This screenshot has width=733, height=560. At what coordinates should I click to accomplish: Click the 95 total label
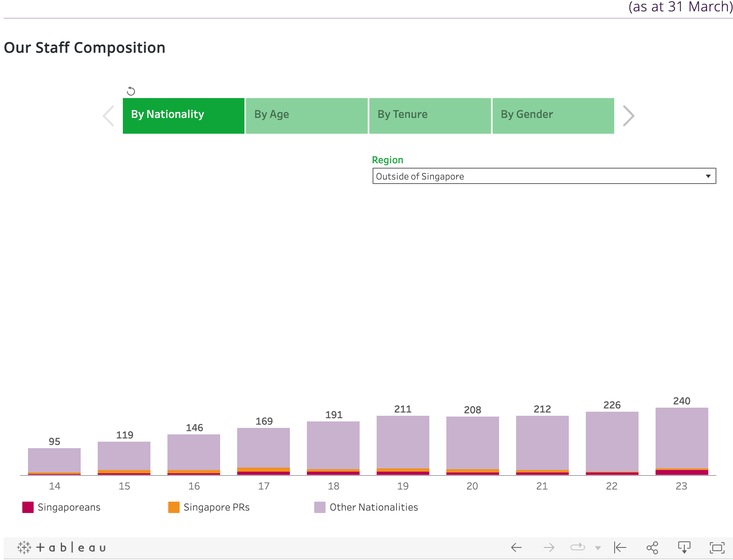click(54, 442)
